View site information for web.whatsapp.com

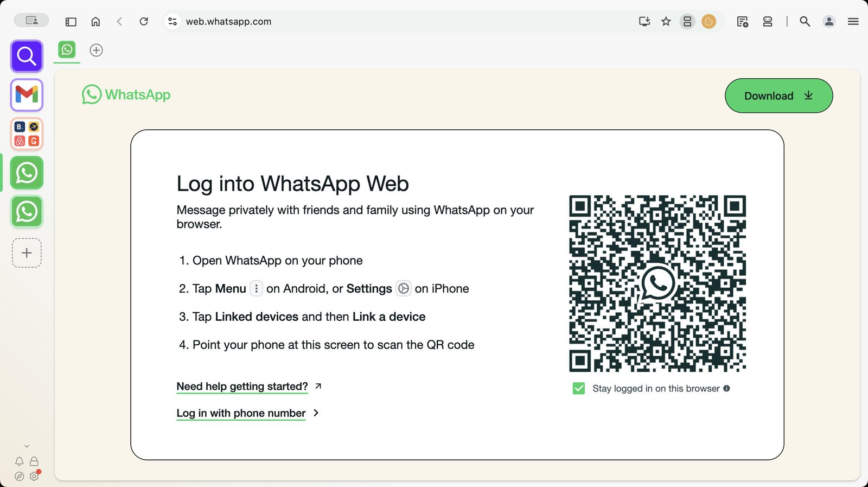pyautogui.click(x=173, y=22)
